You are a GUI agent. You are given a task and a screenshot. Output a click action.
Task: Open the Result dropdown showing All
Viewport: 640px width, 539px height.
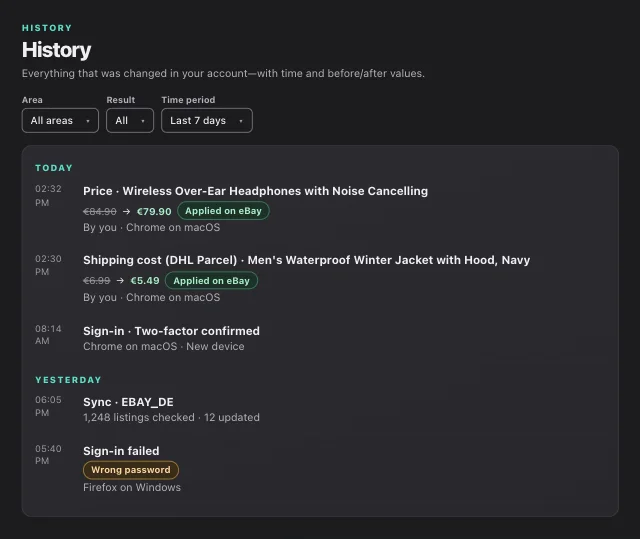coord(130,120)
